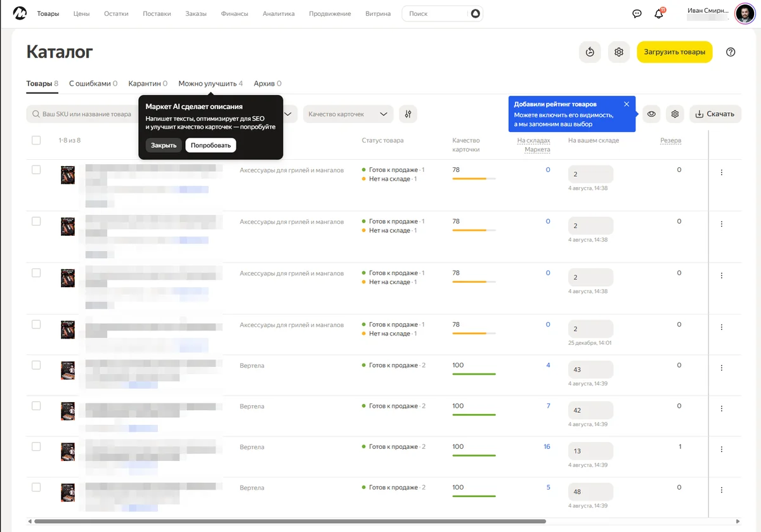Screen dimensions: 761x532
Task: Click quality bar in row with stock 43
Action: tap(474, 374)
